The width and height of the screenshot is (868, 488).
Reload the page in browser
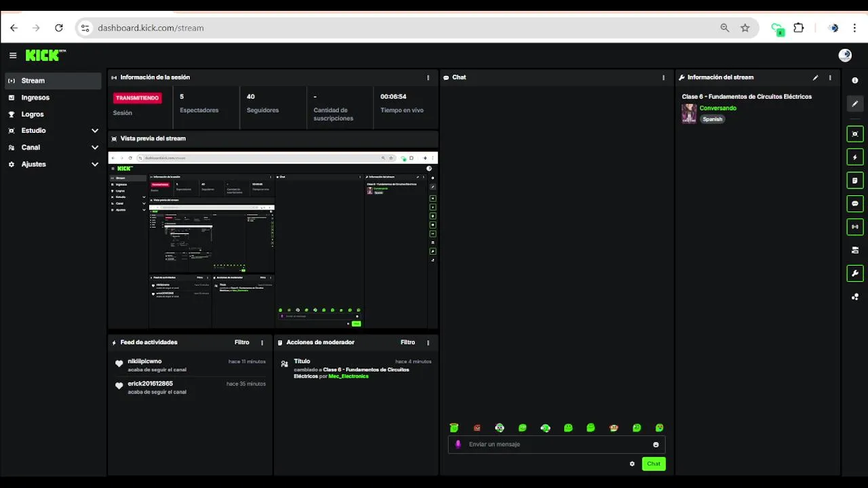click(58, 28)
